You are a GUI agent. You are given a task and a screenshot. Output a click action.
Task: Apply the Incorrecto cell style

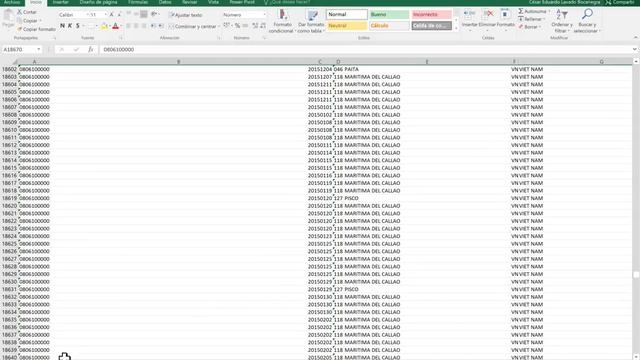point(431,15)
